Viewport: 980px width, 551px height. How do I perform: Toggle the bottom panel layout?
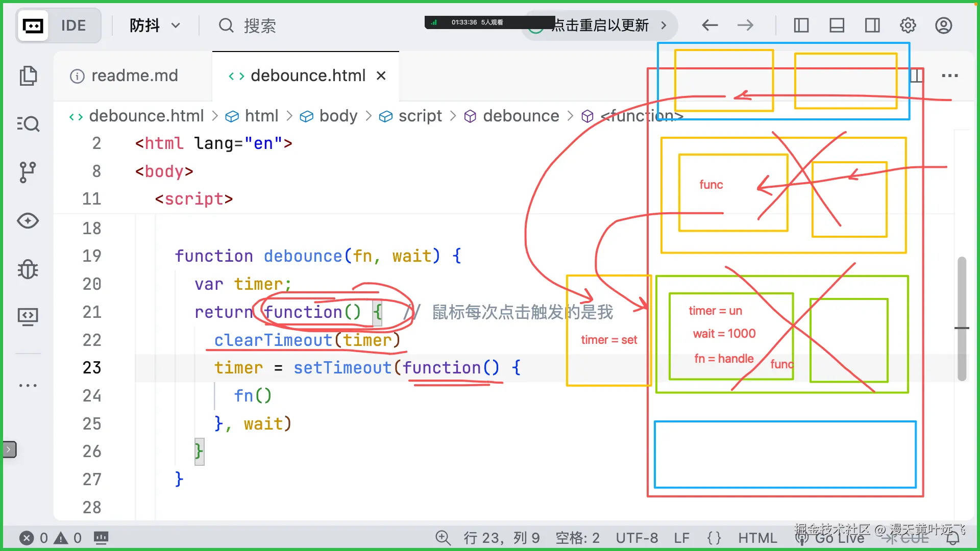837,25
